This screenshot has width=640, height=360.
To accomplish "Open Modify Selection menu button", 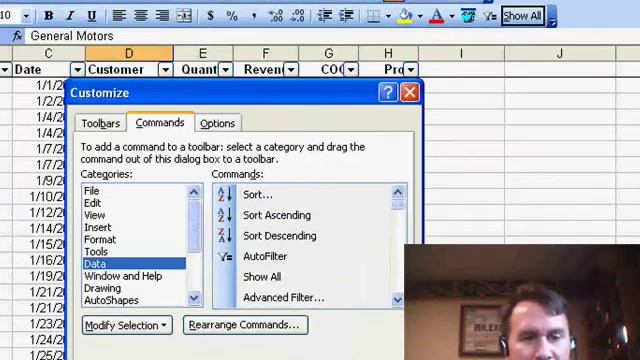I will click(x=127, y=325).
